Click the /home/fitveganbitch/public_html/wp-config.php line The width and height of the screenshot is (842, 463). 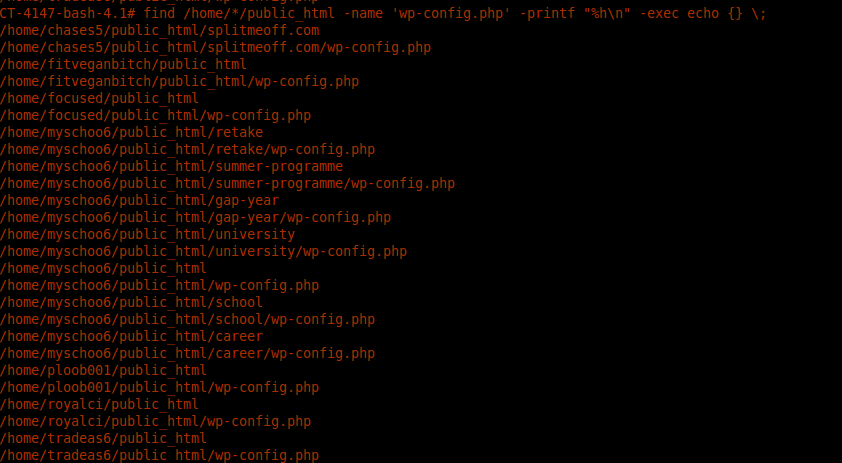tap(180, 81)
